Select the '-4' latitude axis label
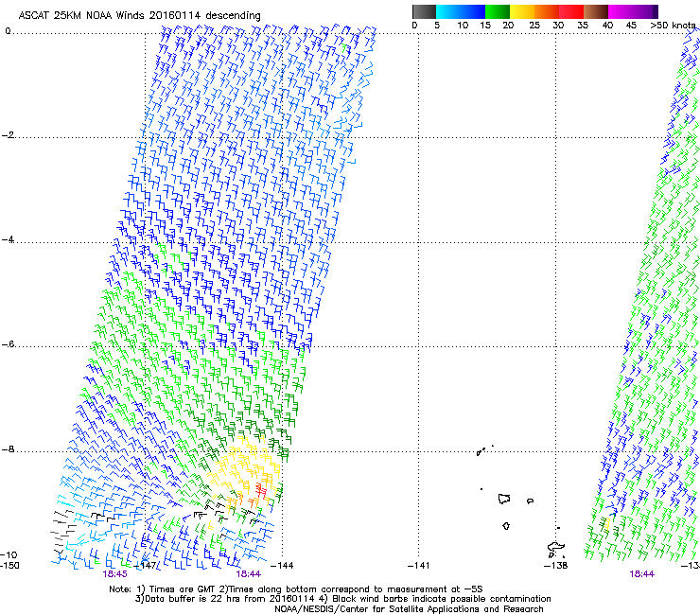 (8, 239)
